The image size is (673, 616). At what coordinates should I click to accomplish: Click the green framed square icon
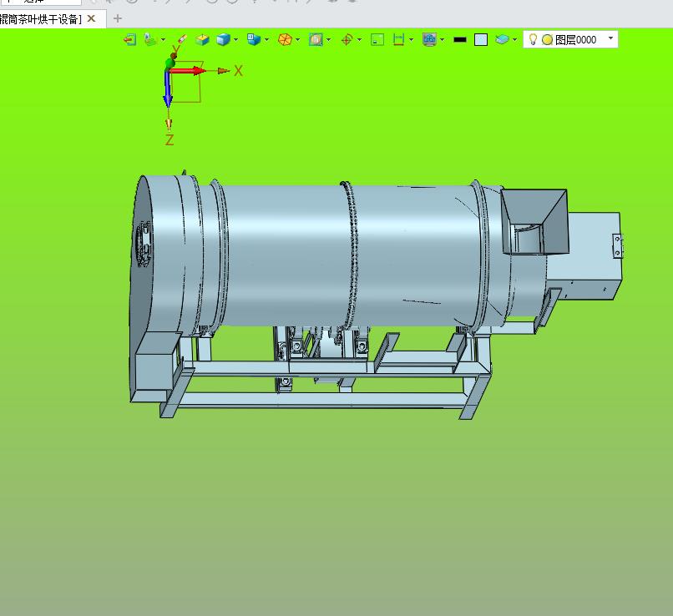(377, 39)
